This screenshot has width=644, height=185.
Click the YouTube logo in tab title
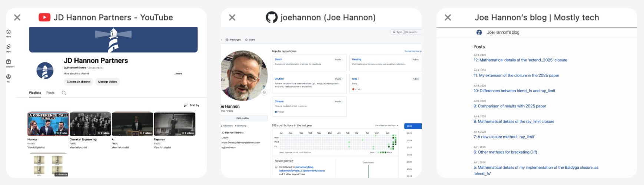pyautogui.click(x=44, y=17)
